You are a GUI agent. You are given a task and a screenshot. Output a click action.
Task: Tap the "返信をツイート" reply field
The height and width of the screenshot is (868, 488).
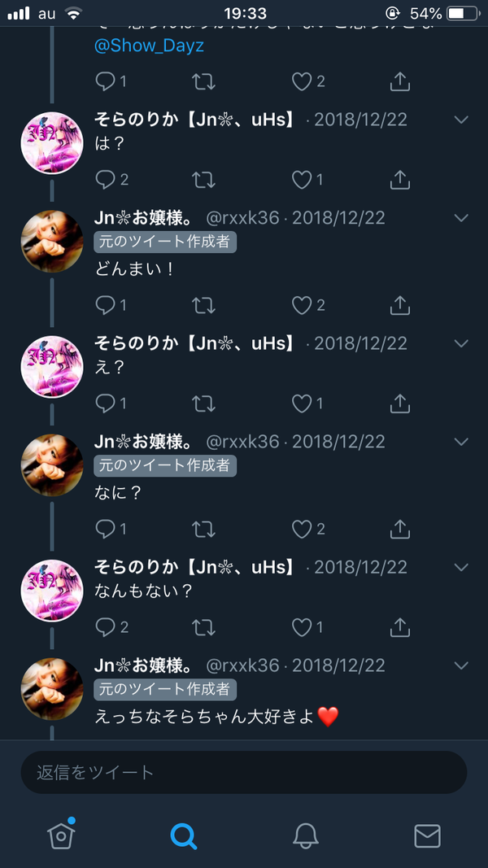pyautogui.click(x=244, y=772)
